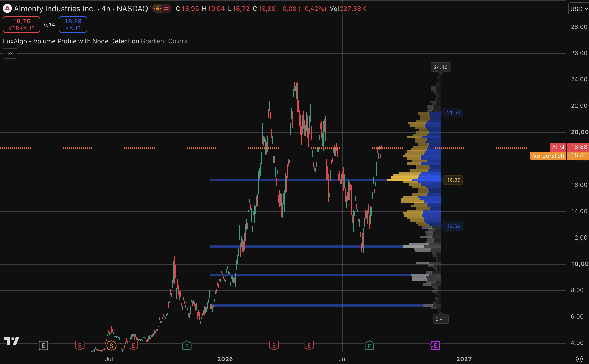Open the Almonty Industries symbol title
This screenshot has width=589, height=364.
point(81,9)
